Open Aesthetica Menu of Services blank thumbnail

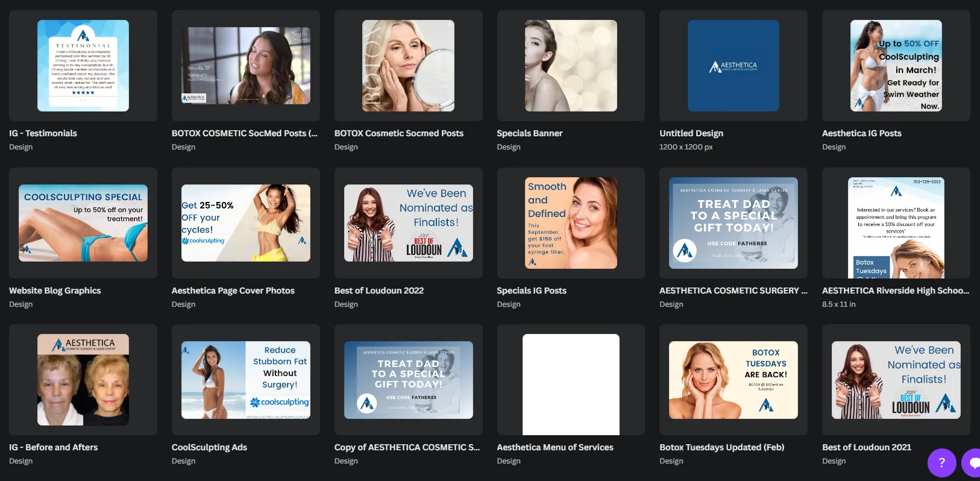click(x=571, y=385)
